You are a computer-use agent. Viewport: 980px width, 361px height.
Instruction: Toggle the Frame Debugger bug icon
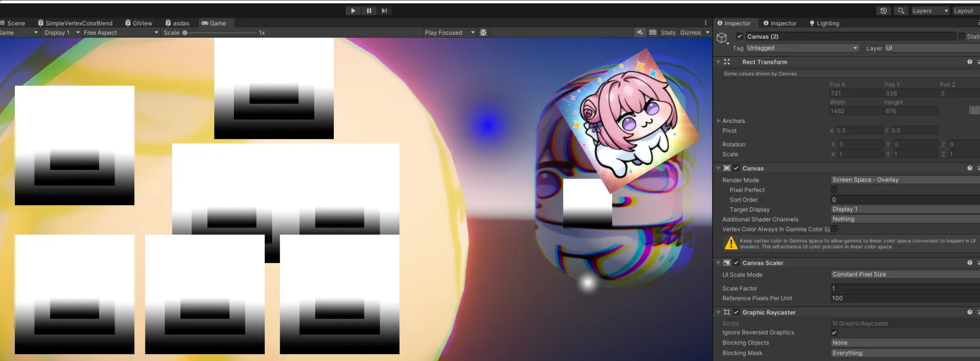483,33
